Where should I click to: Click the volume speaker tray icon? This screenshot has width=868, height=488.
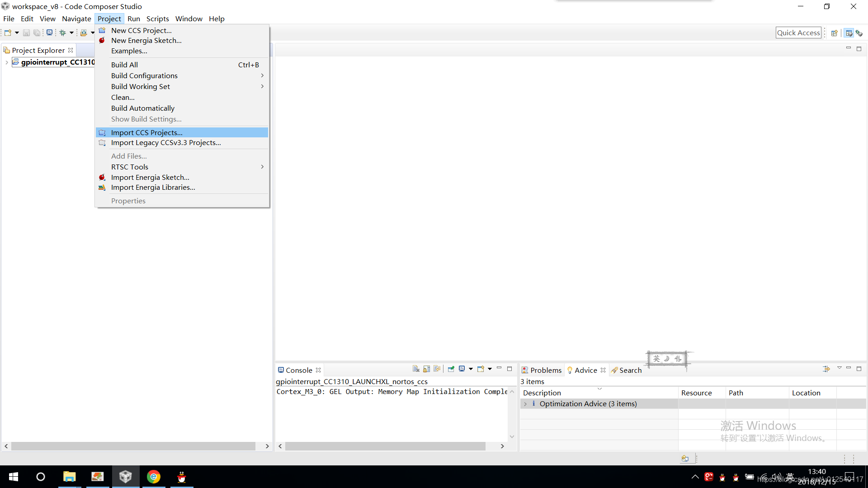click(x=776, y=477)
